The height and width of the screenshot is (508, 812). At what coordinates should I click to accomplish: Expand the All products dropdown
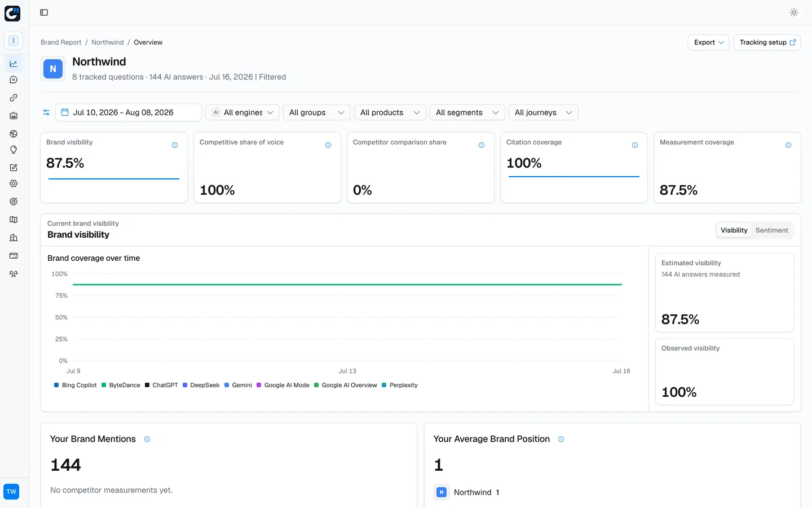tap(390, 112)
